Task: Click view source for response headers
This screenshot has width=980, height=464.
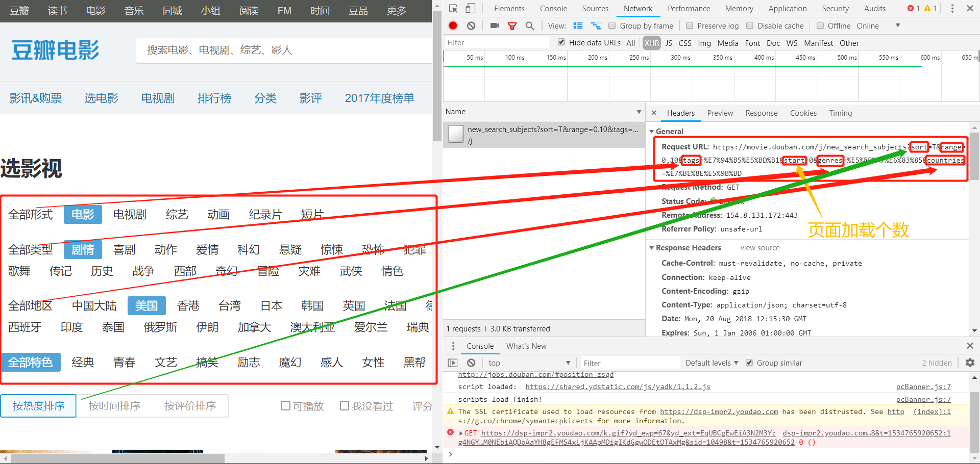Action: click(760, 248)
